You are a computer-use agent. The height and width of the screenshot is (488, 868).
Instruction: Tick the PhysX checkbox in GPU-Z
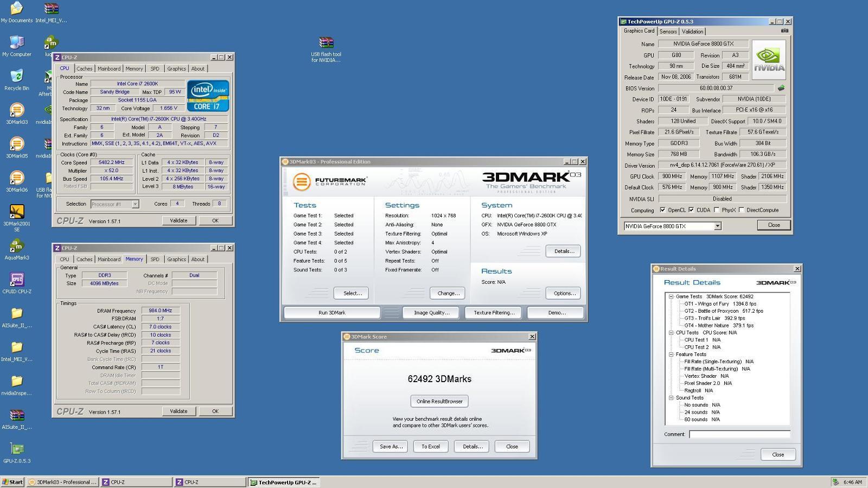click(x=717, y=210)
